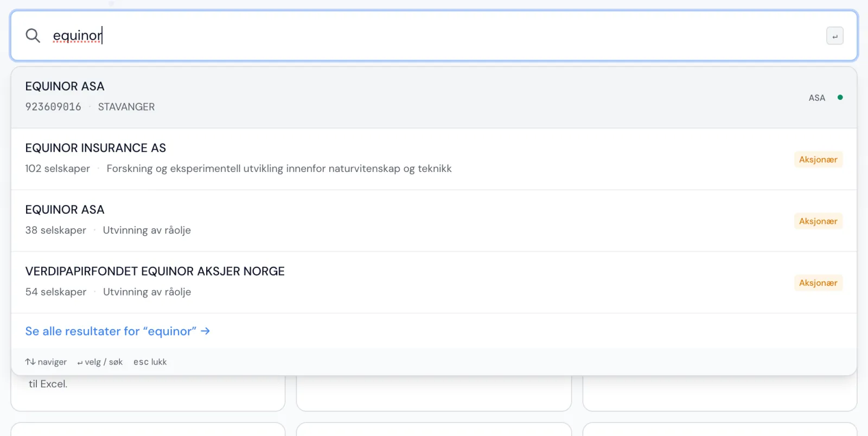Screen dimensions: 868x436
Task: Click Forskning og eksperimentell utvikling description
Action: click(279, 169)
